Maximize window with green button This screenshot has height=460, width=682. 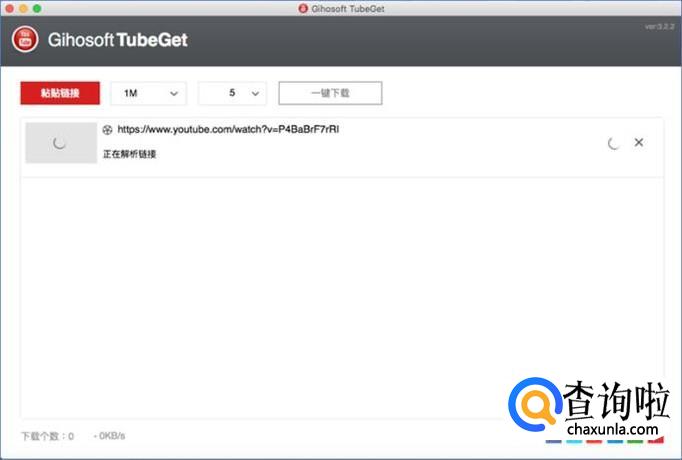pos(37,8)
